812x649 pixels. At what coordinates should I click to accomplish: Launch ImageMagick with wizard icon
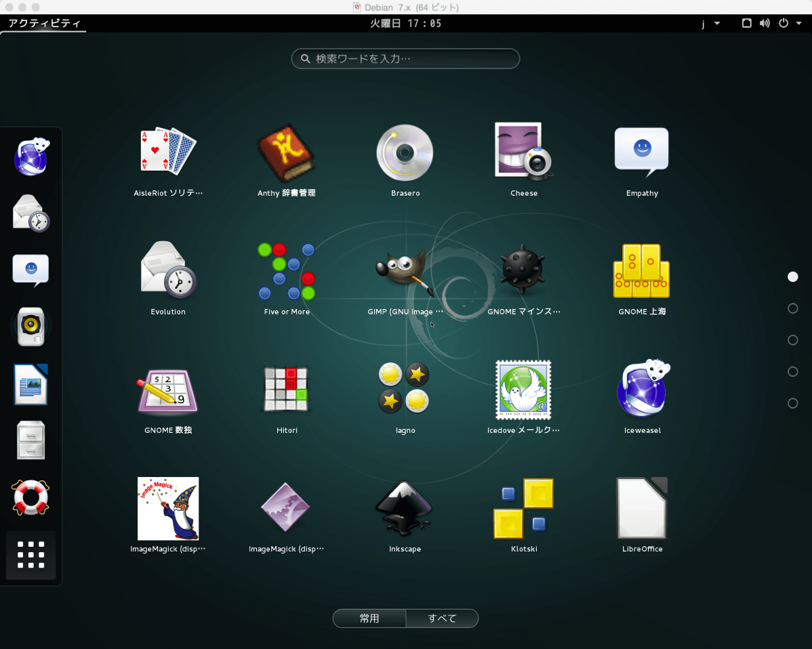[168, 515]
